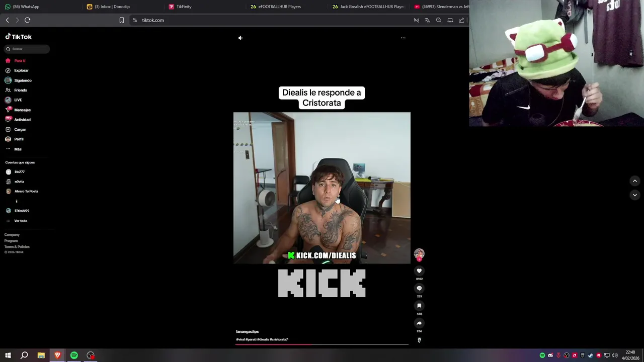This screenshot has width=644, height=362.
Task: Open the video's three-dot options menu
Action: (x=403, y=38)
